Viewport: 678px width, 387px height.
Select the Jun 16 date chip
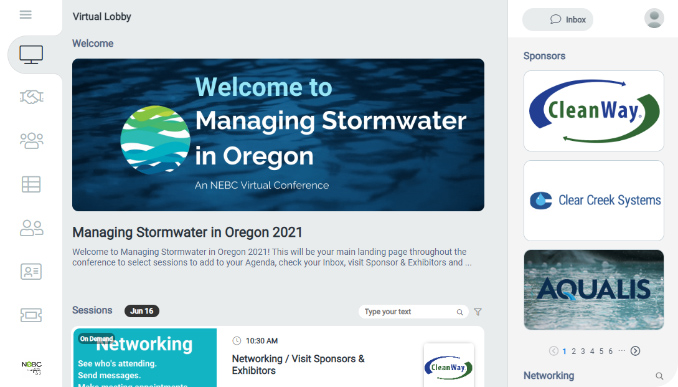(142, 311)
